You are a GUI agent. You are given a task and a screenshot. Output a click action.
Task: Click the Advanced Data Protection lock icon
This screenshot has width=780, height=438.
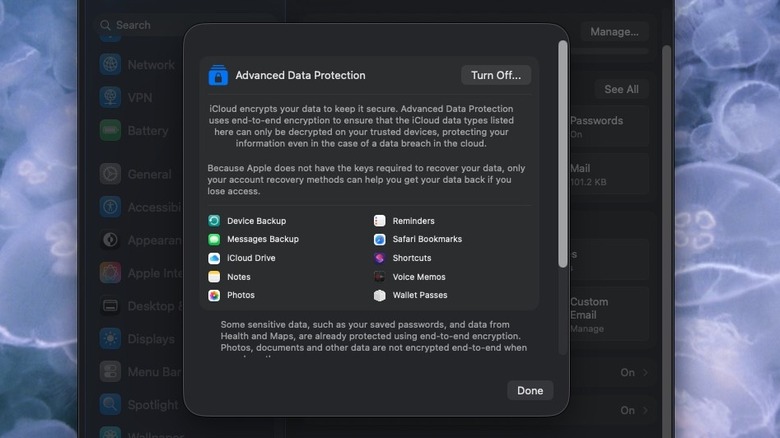pos(218,75)
